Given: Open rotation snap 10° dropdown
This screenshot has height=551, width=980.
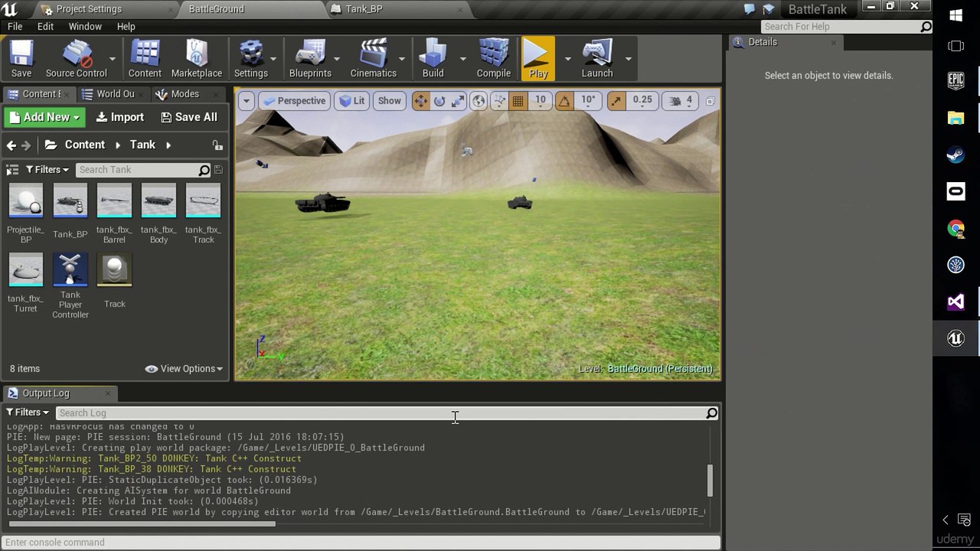Looking at the screenshot, I should point(588,101).
